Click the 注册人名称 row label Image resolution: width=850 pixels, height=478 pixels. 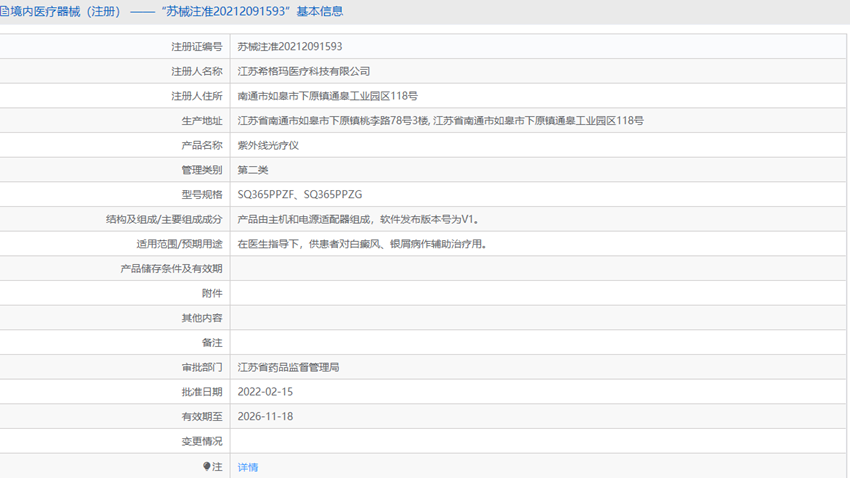[197, 71]
